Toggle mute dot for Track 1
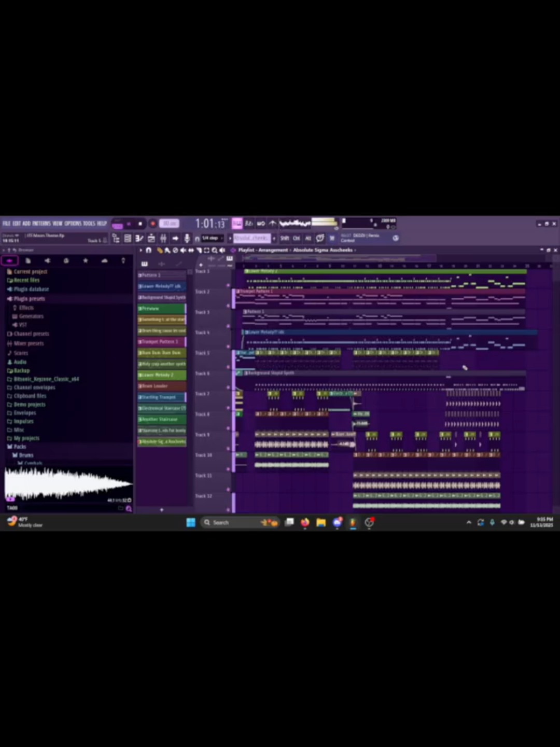 click(228, 285)
